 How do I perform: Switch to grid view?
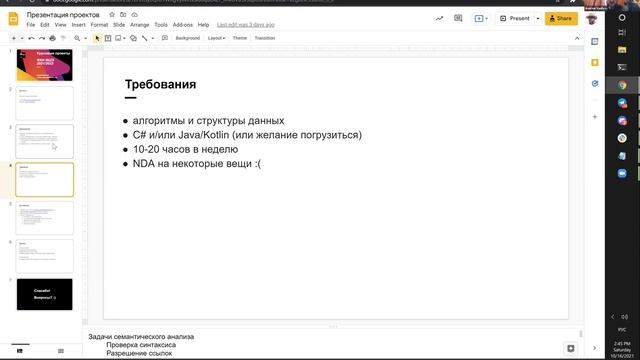pyautogui.click(x=61, y=351)
